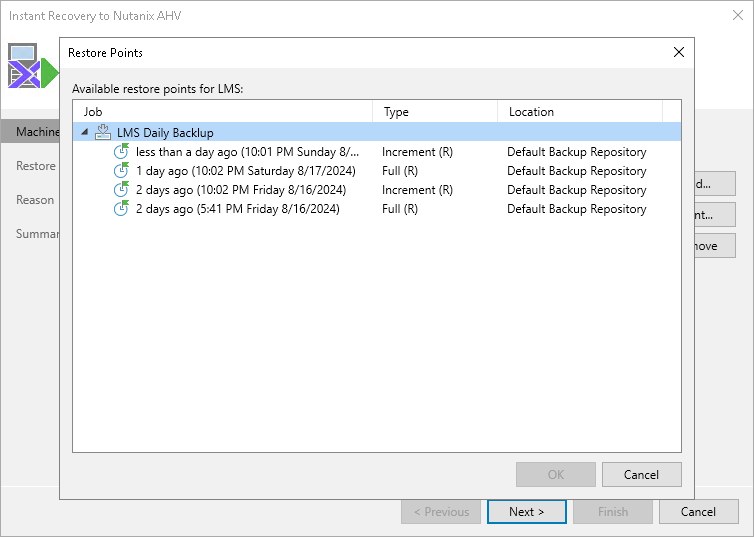
Task: Select the LMS Daily Backup job row
Action: 165,133
